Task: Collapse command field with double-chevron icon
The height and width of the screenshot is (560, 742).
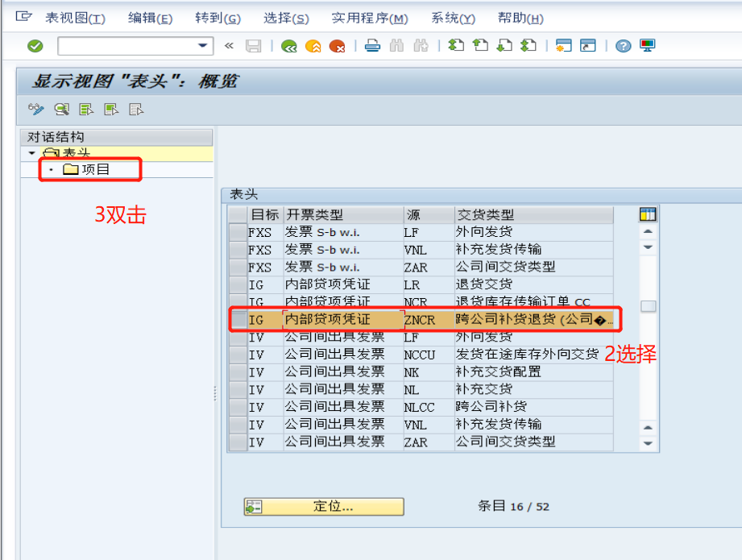Action: pyautogui.click(x=229, y=46)
